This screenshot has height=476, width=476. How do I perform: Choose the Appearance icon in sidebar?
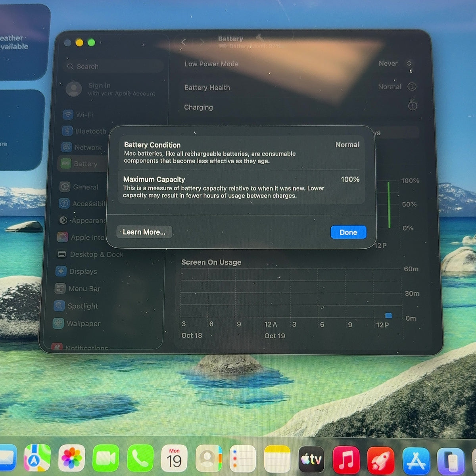(63, 220)
